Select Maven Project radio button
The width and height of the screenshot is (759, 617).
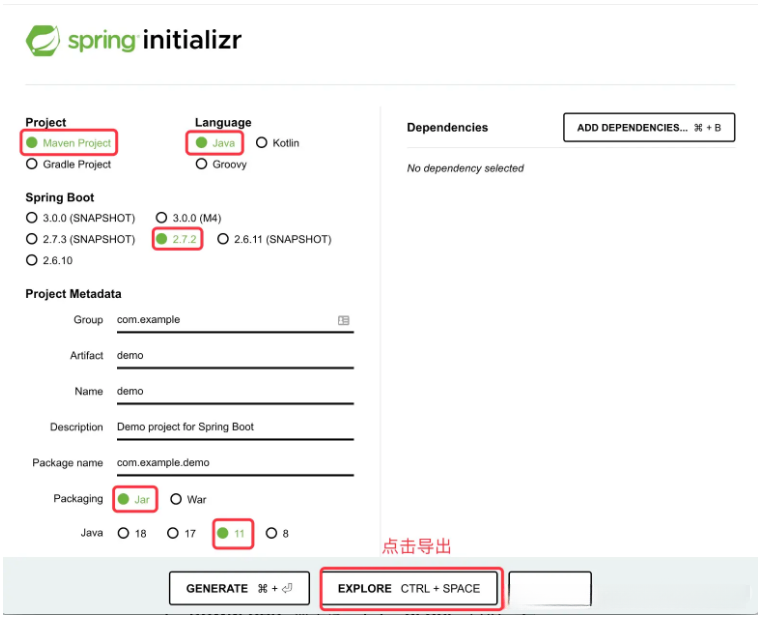click(32, 143)
